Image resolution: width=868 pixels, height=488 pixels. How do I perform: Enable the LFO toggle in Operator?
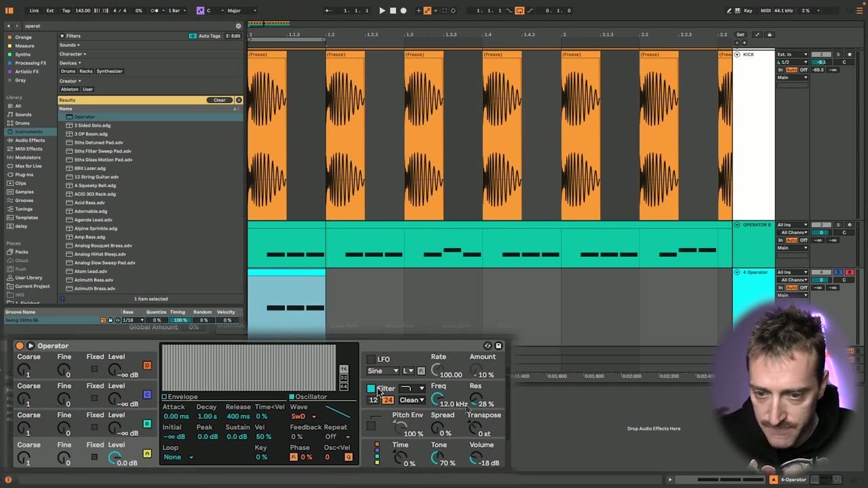[x=371, y=359]
